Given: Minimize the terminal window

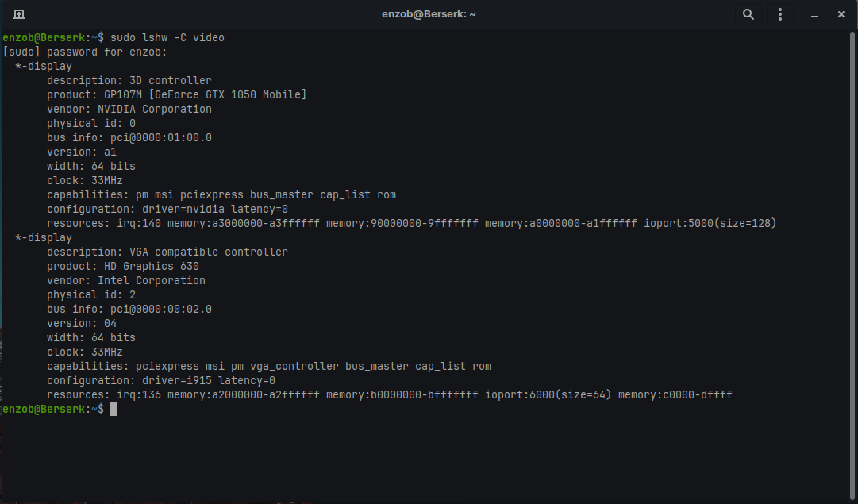Looking at the screenshot, I should tap(814, 15).
